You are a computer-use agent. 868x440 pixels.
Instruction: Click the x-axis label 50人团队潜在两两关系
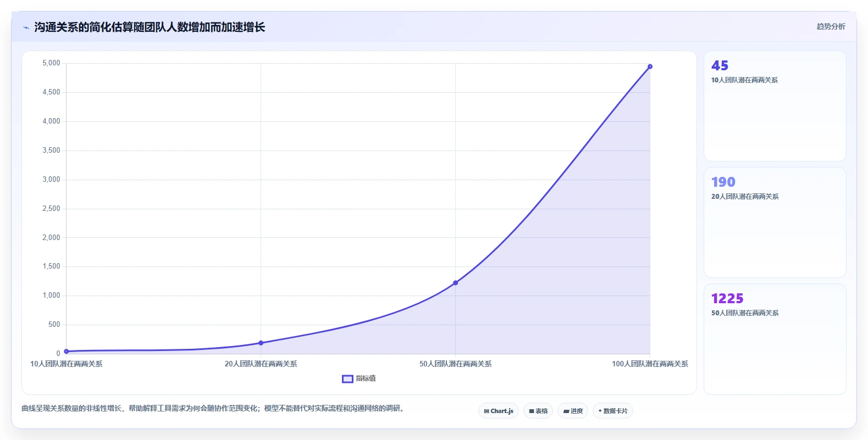coord(456,364)
